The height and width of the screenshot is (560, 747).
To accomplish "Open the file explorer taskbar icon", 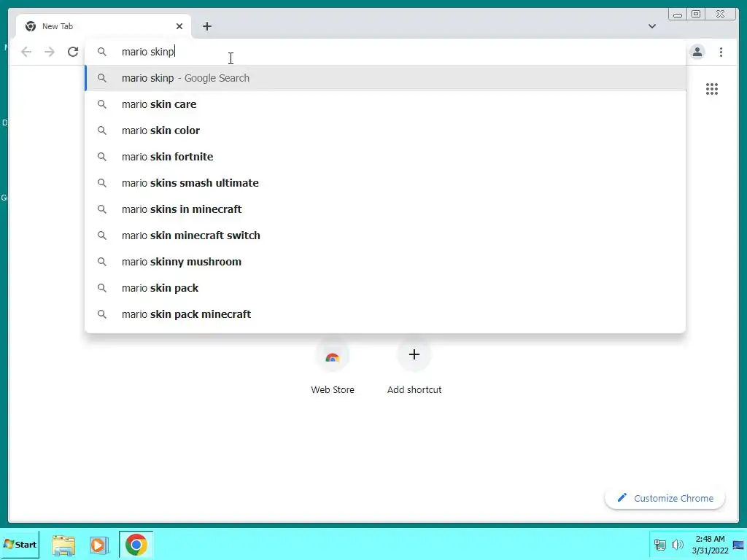I will [x=63, y=545].
